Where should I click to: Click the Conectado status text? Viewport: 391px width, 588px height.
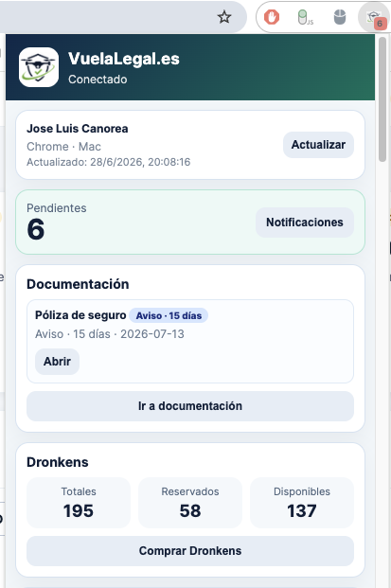pyautogui.click(x=98, y=80)
